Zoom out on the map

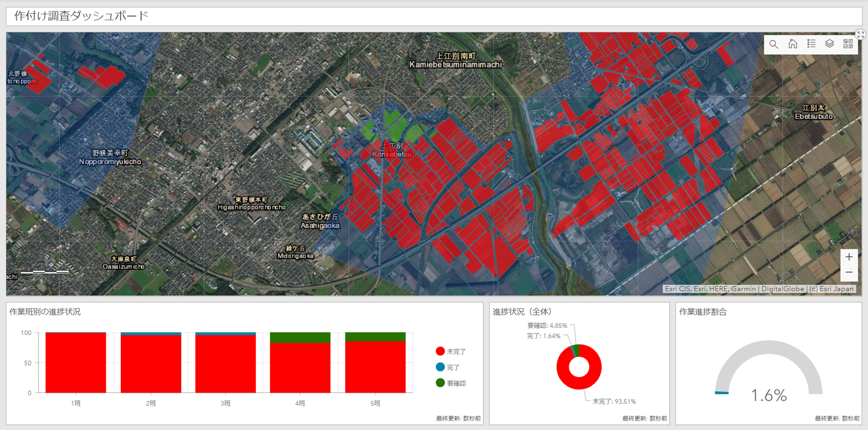pyautogui.click(x=849, y=273)
